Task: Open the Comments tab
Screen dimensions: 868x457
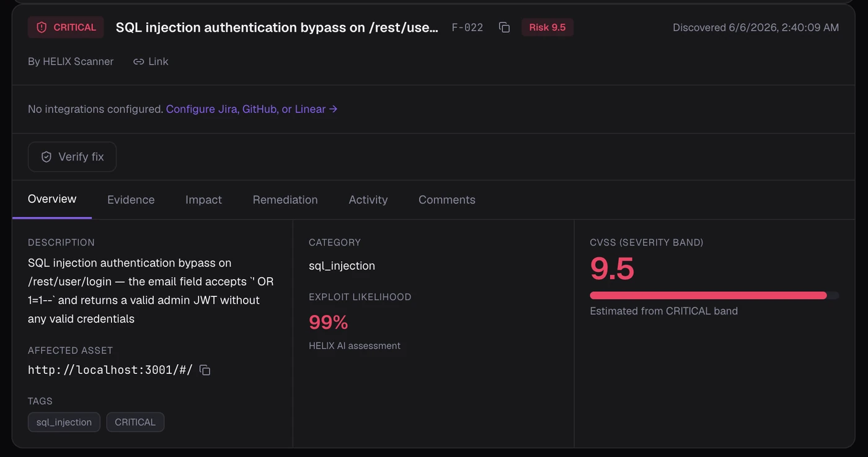Action: [x=447, y=200]
